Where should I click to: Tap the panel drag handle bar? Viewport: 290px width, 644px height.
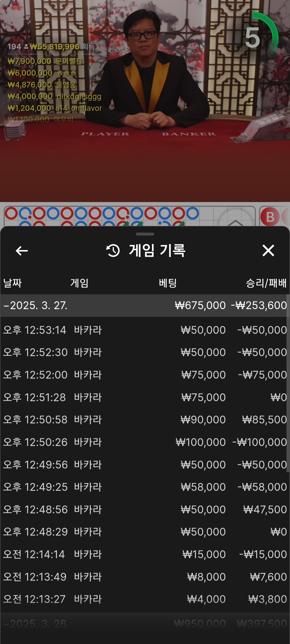(145, 234)
